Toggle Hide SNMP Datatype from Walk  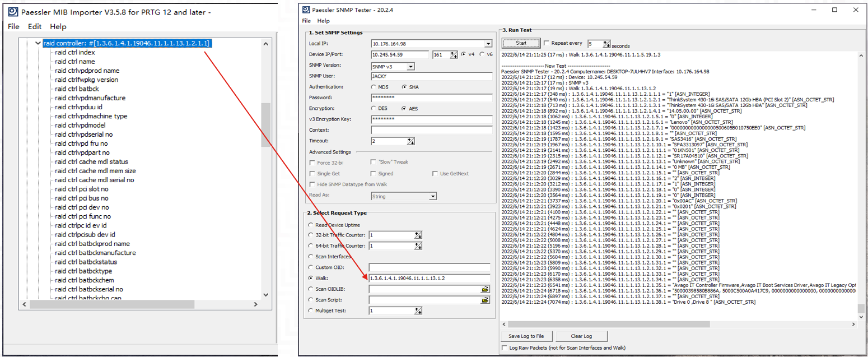point(312,184)
